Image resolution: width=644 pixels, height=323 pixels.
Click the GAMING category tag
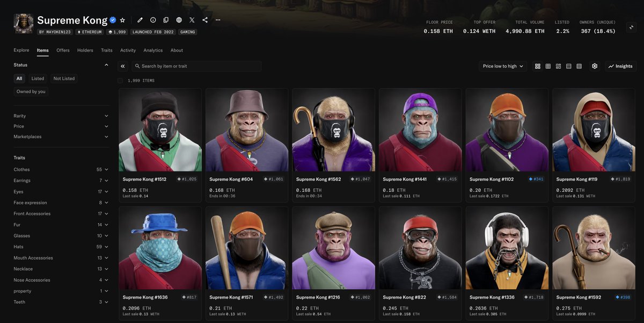click(x=187, y=32)
